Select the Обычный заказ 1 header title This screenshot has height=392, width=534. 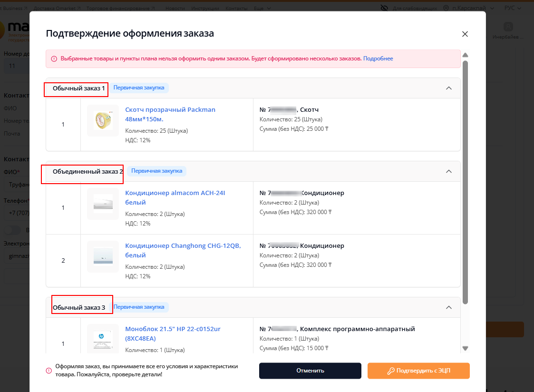coord(78,88)
